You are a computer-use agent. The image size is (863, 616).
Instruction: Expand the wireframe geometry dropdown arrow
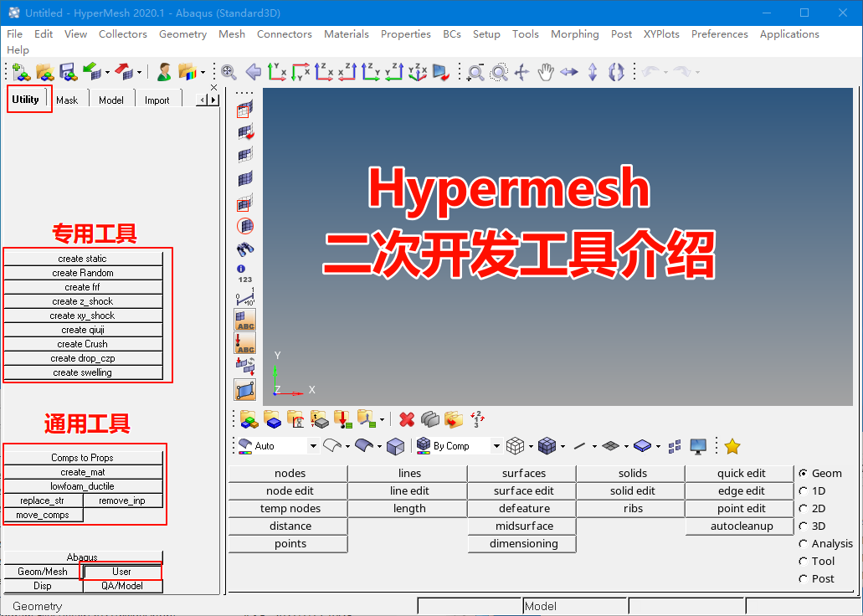(347, 447)
